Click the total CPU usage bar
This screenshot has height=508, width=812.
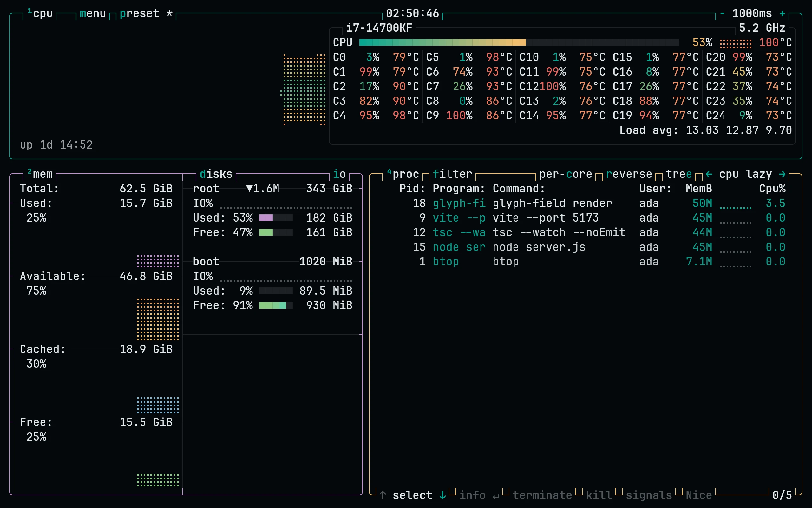(519, 42)
